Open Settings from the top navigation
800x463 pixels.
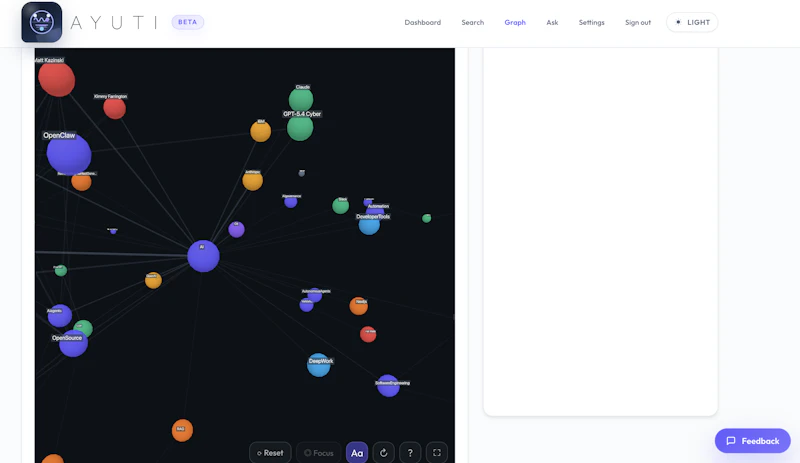point(591,22)
